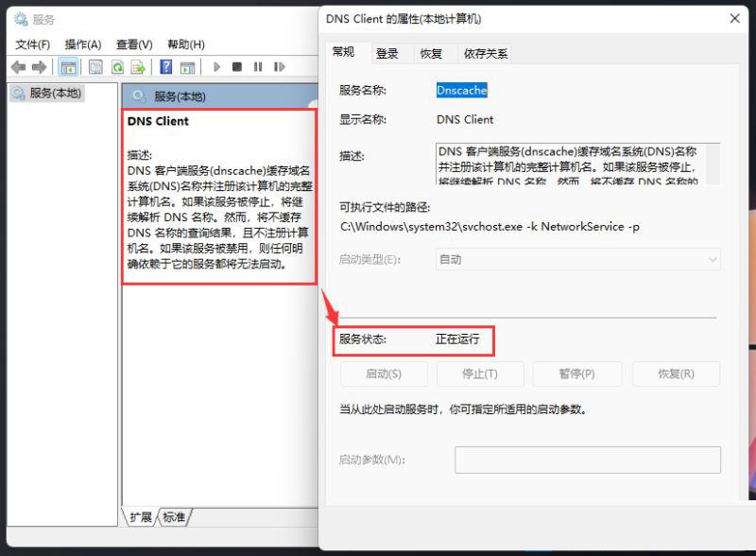This screenshot has width=756, height=556.
Task: Start the service using the play icon
Action: 215,66
